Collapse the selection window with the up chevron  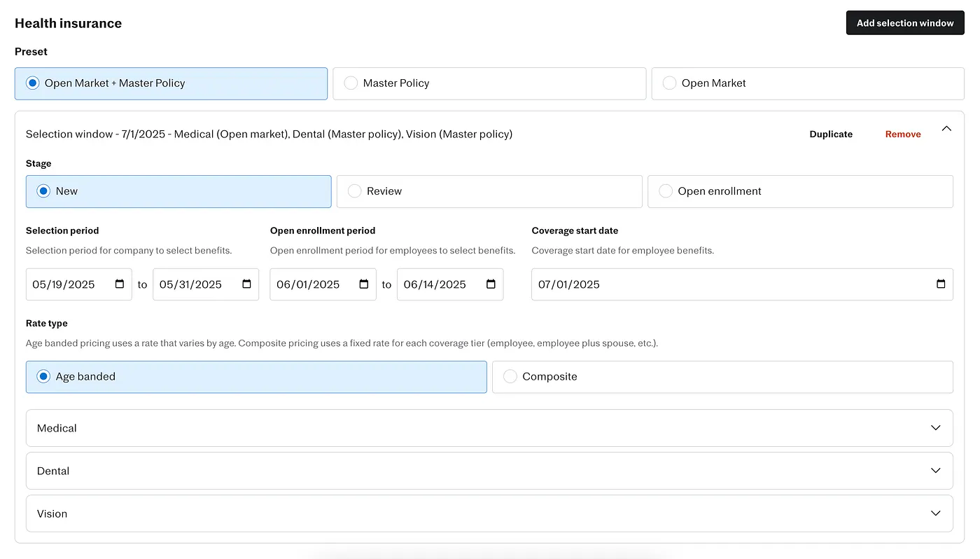946,129
